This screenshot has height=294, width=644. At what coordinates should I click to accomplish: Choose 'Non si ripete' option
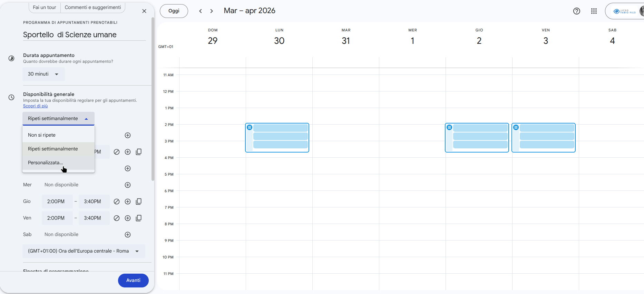tap(58, 135)
